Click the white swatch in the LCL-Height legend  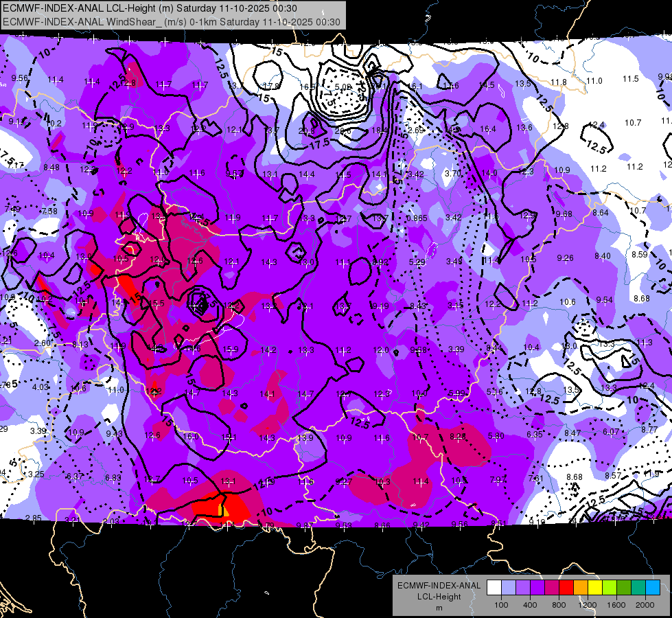tap(494, 588)
